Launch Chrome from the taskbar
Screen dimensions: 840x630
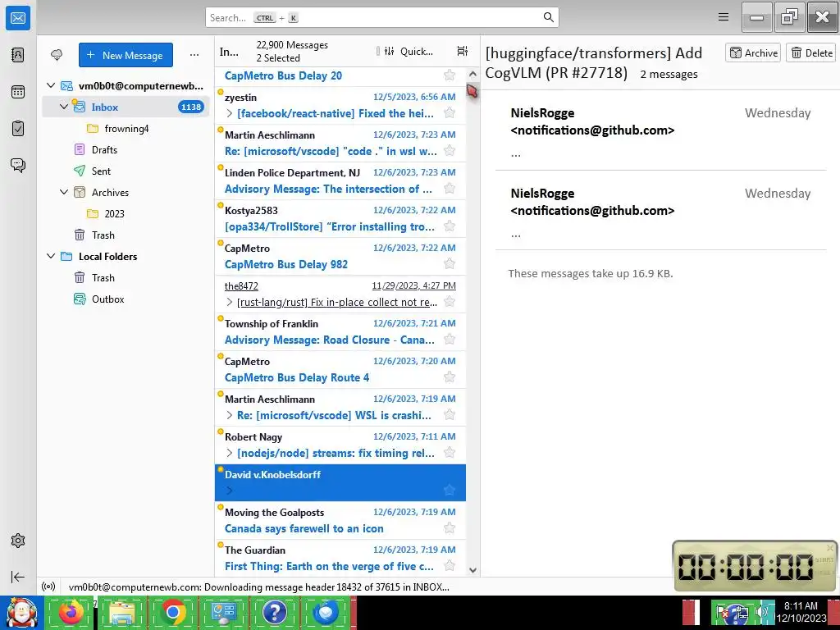tap(172, 612)
